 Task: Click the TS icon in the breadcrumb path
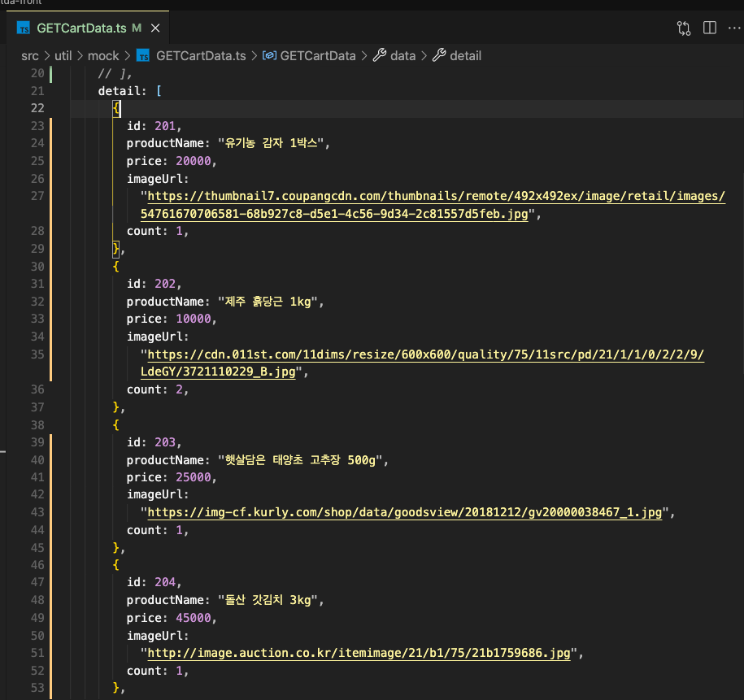pyautogui.click(x=143, y=56)
